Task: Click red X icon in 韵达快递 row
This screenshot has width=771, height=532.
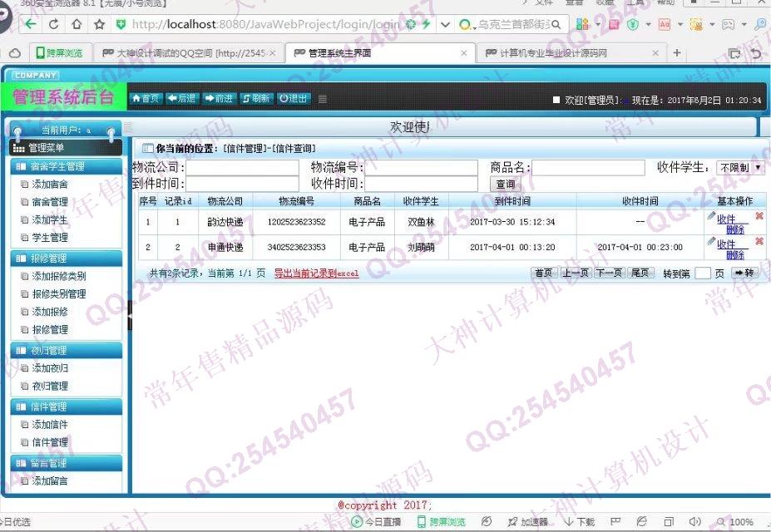Action: click(x=759, y=215)
